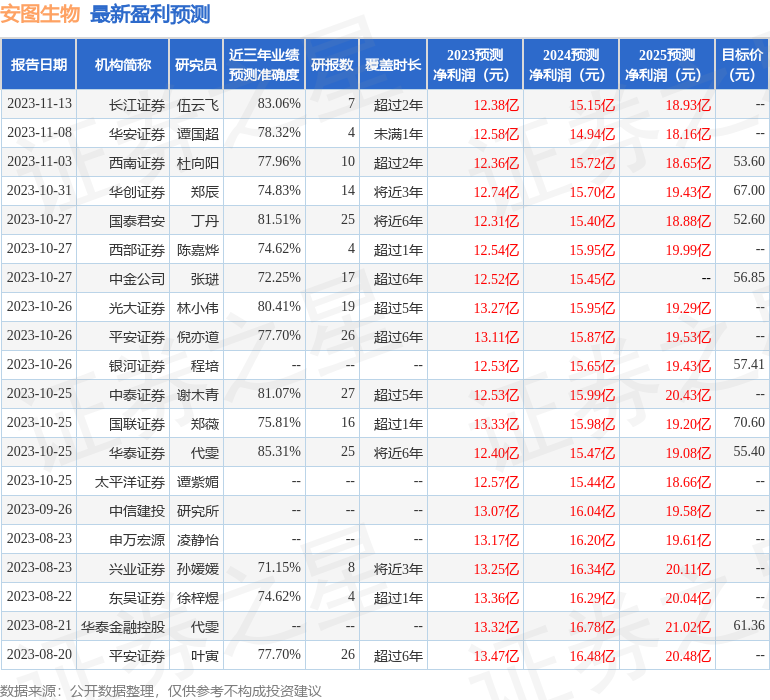Click 华泰金融控股 institution cell

tap(123, 626)
